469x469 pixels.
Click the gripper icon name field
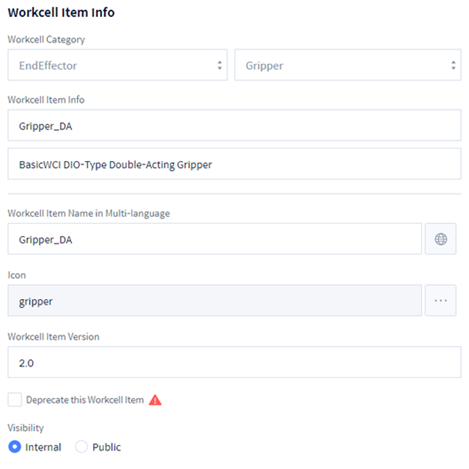coord(215,300)
